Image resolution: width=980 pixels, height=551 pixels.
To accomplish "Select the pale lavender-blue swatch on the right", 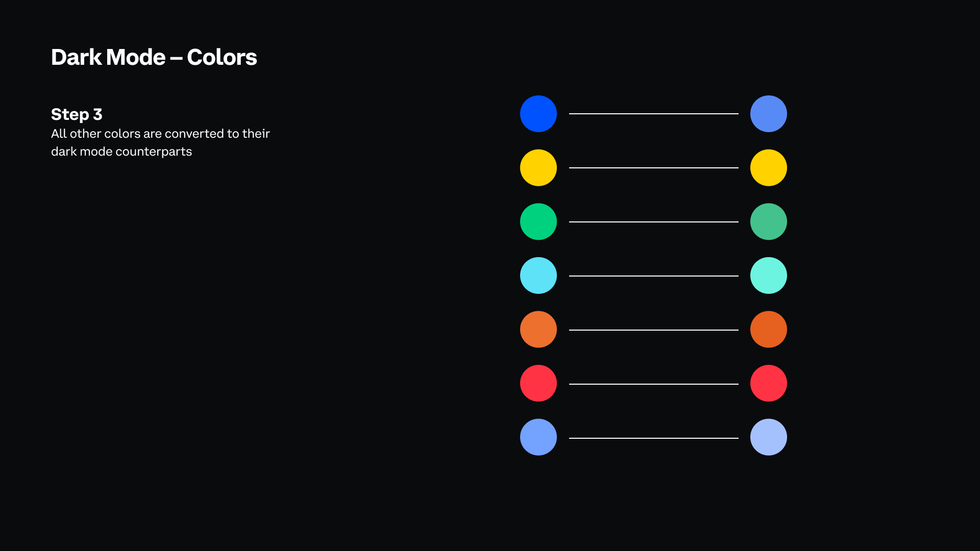I will pyautogui.click(x=768, y=437).
